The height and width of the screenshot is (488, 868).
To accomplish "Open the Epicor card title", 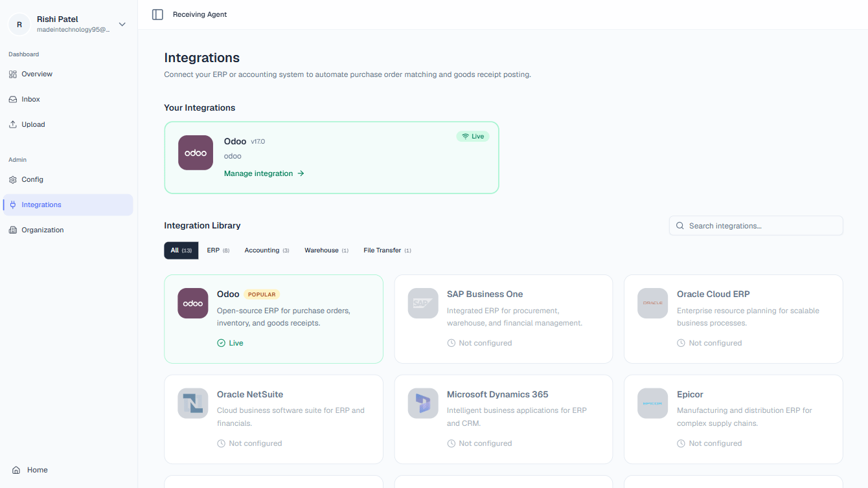I will pyautogui.click(x=690, y=395).
